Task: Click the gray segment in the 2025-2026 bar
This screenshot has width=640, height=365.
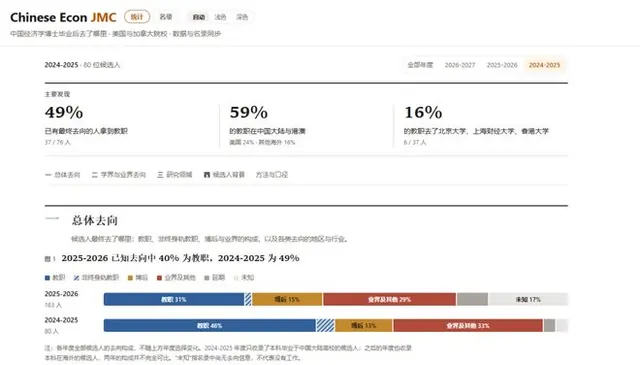Action: pyautogui.click(x=472, y=299)
